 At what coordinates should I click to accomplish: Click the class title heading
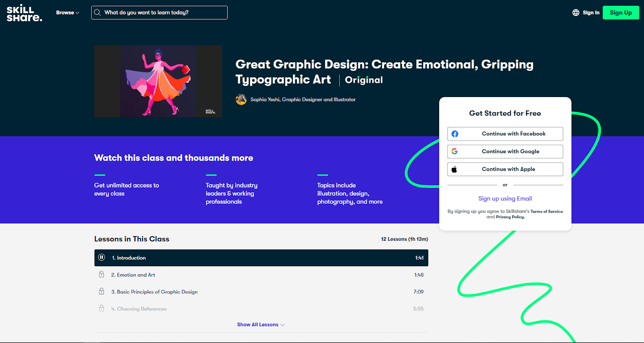(x=384, y=72)
